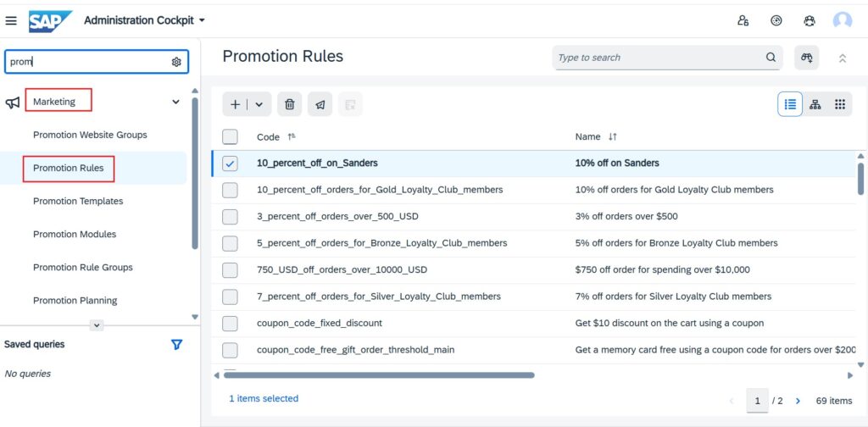
Task: Click the delete trash icon
Action: pyautogui.click(x=290, y=104)
